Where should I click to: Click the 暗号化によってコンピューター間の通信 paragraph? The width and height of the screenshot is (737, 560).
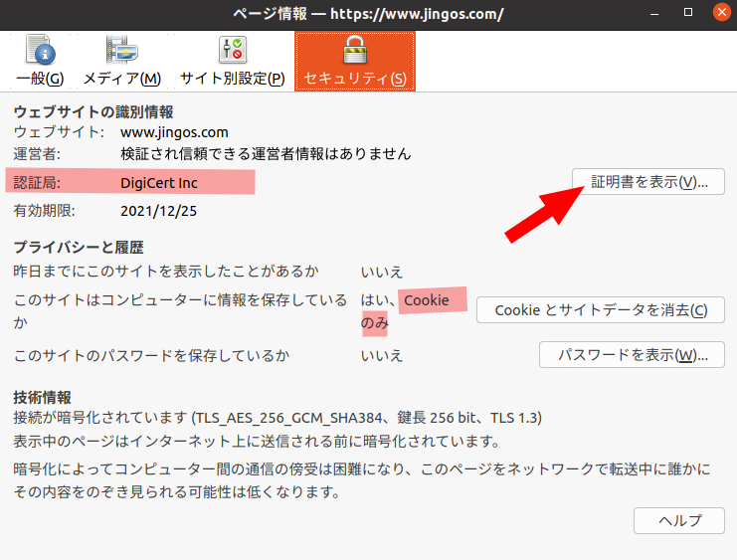tap(362, 480)
